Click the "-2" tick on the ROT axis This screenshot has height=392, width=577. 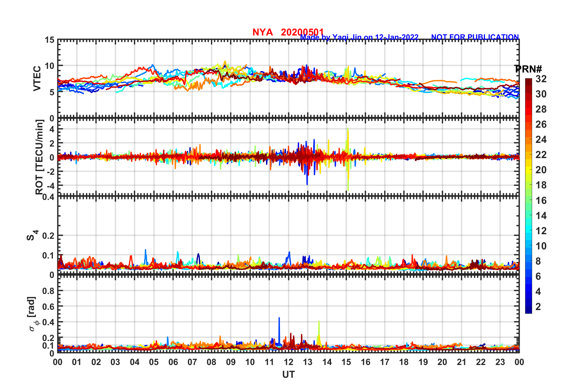(x=51, y=171)
